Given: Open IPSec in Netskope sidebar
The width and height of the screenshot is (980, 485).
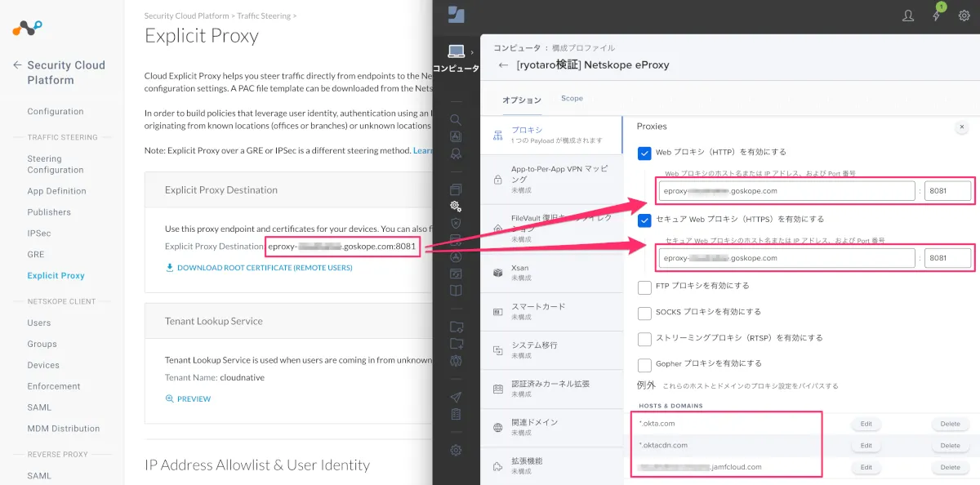Looking at the screenshot, I should click(39, 234).
